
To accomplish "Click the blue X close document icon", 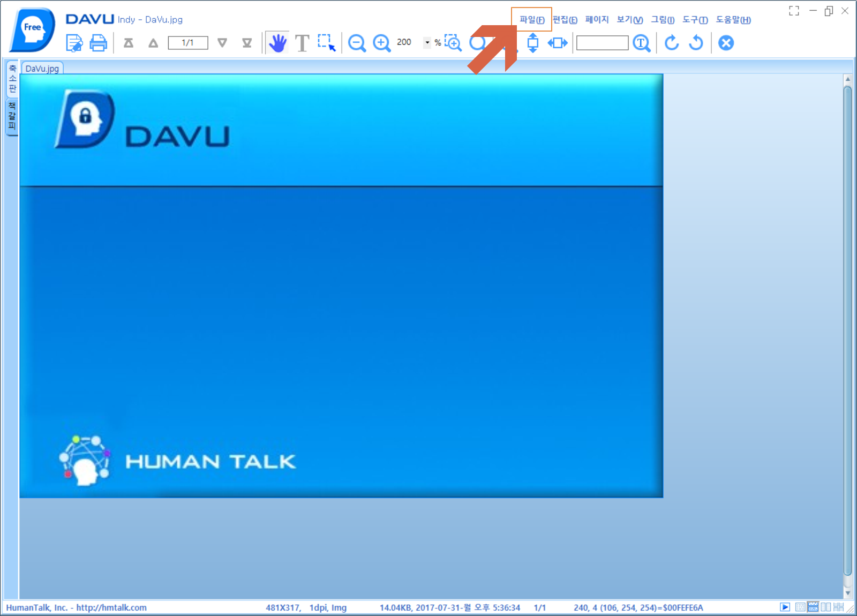I will point(726,43).
